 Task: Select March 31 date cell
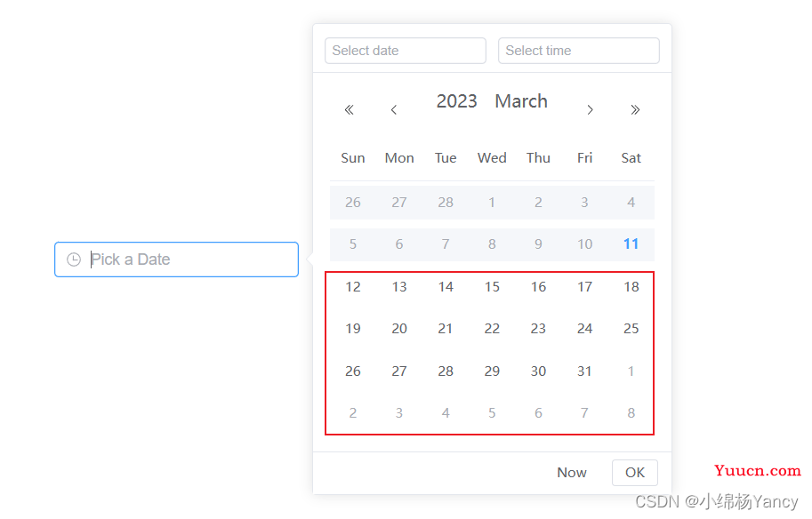click(584, 371)
